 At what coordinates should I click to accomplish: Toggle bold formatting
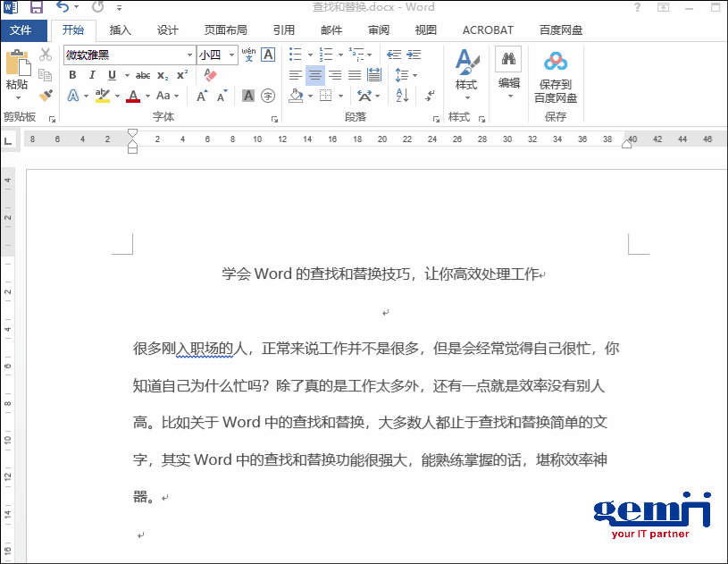tap(73, 74)
